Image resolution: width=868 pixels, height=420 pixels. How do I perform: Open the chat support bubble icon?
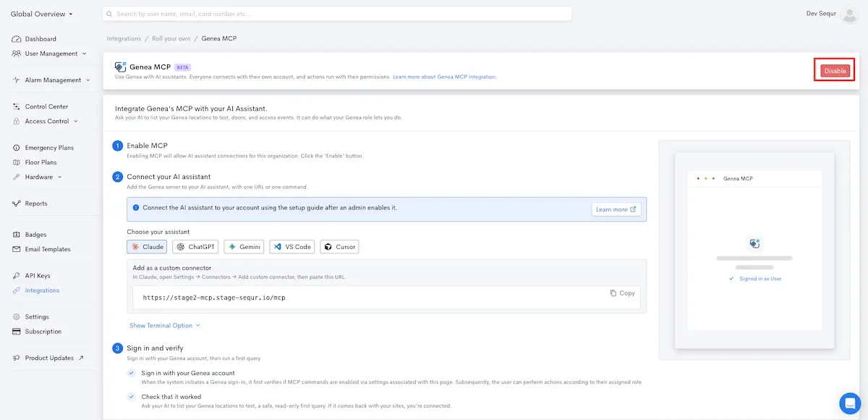click(x=849, y=403)
